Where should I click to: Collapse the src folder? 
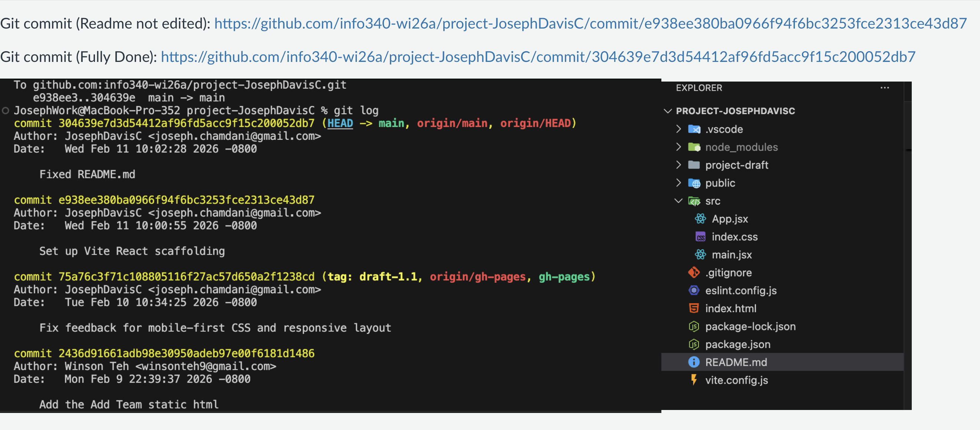pyautogui.click(x=679, y=201)
